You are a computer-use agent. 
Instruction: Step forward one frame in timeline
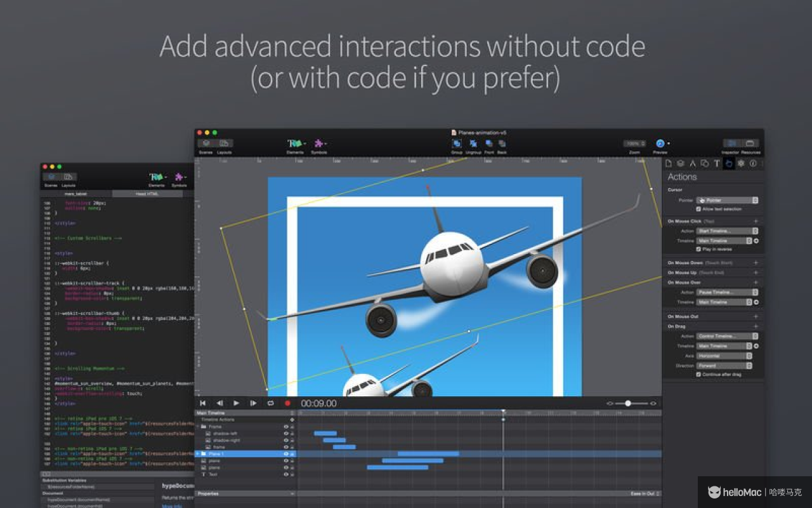click(x=253, y=403)
